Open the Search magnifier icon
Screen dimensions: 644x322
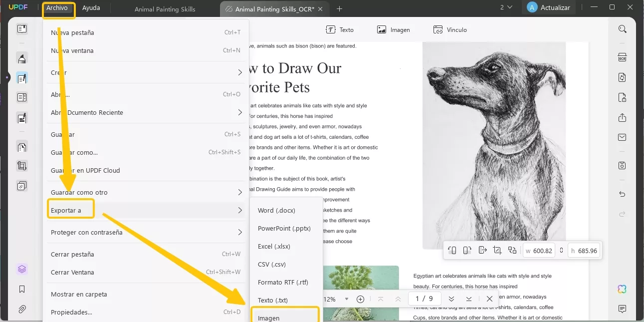pyautogui.click(x=622, y=29)
